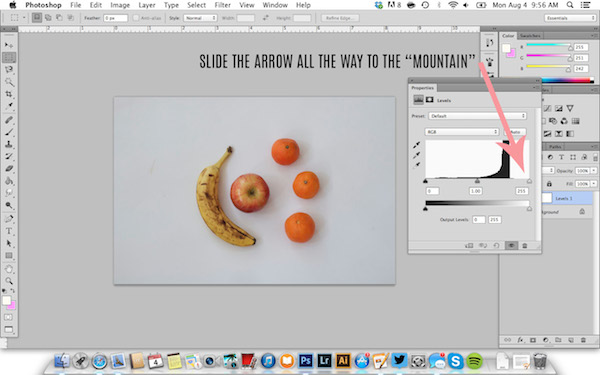Viewport: 600px width, 375px height.
Task: Select the History Brush tool
Action: click(x=9, y=156)
